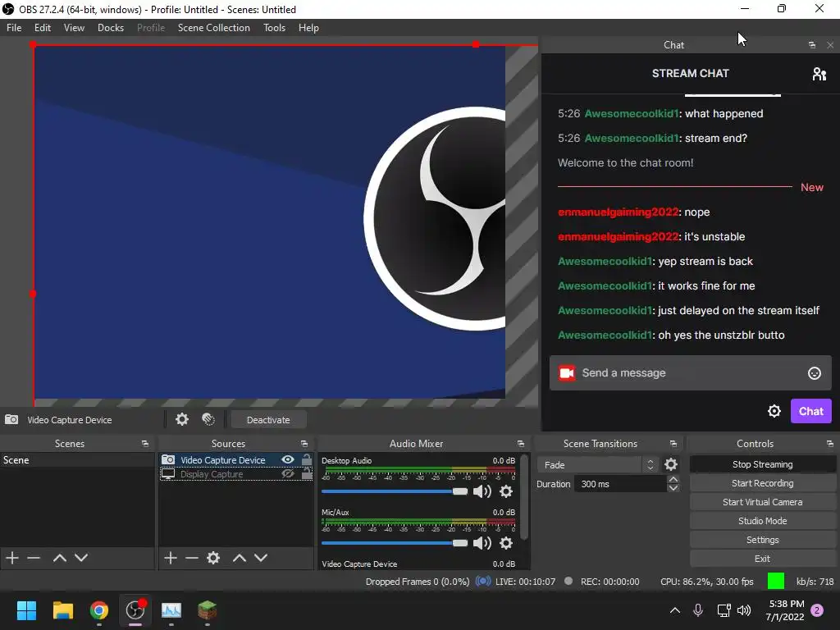Pop out the Controls dock

[830, 444]
